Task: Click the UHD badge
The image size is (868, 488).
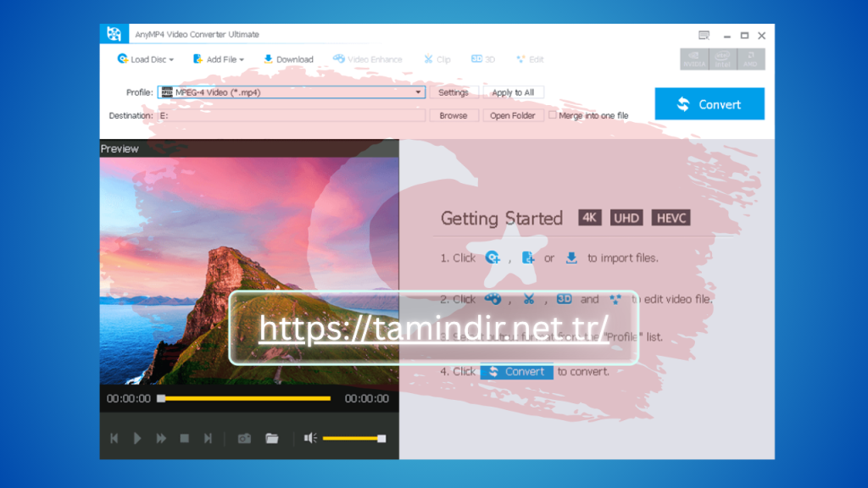Action: [x=626, y=218]
